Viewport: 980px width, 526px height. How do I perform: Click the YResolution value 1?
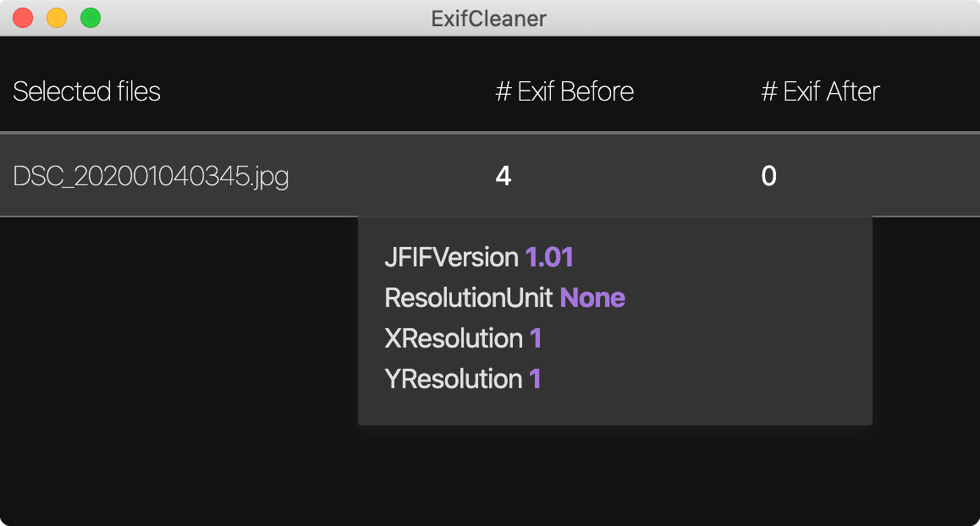[535, 379]
